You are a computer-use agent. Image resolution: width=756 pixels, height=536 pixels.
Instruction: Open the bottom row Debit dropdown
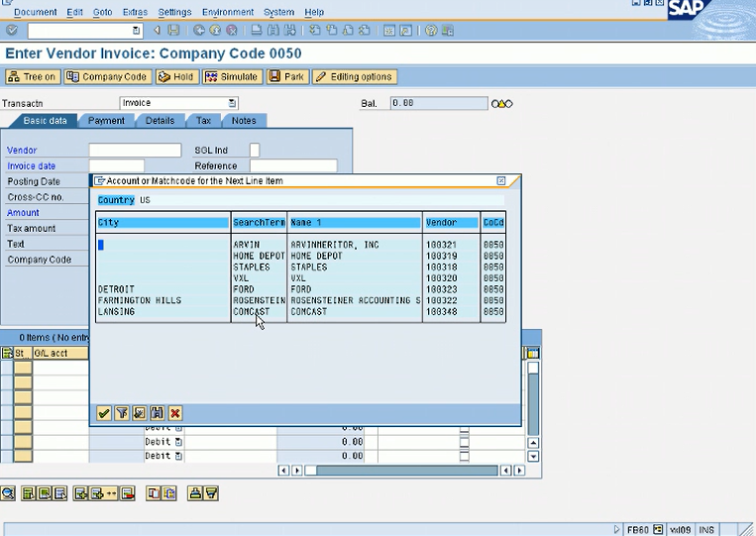click(x=178, y=456)
